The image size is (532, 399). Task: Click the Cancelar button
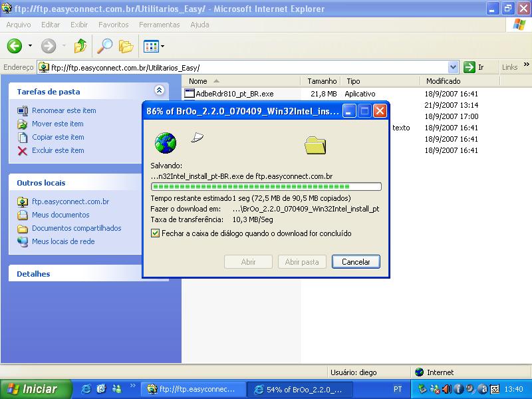[x=356, y=261]
